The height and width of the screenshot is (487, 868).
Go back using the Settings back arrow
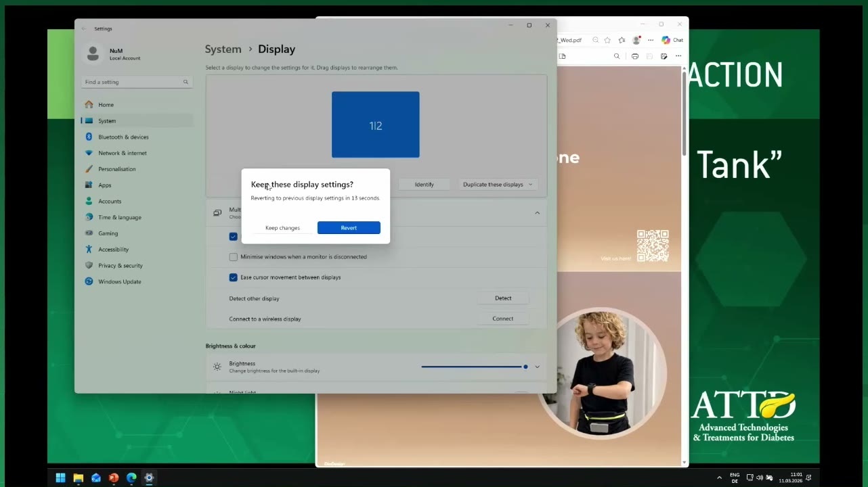point(84,28)
